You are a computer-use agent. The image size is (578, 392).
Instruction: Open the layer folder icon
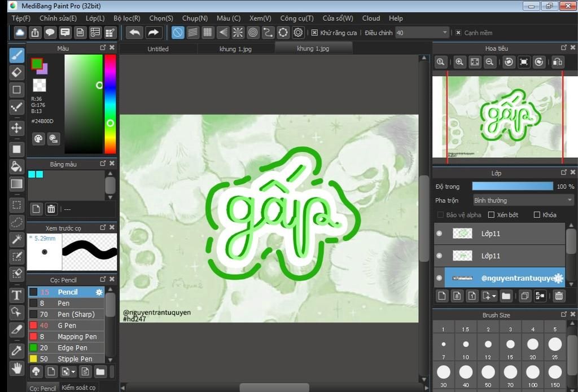pos(506,296)
